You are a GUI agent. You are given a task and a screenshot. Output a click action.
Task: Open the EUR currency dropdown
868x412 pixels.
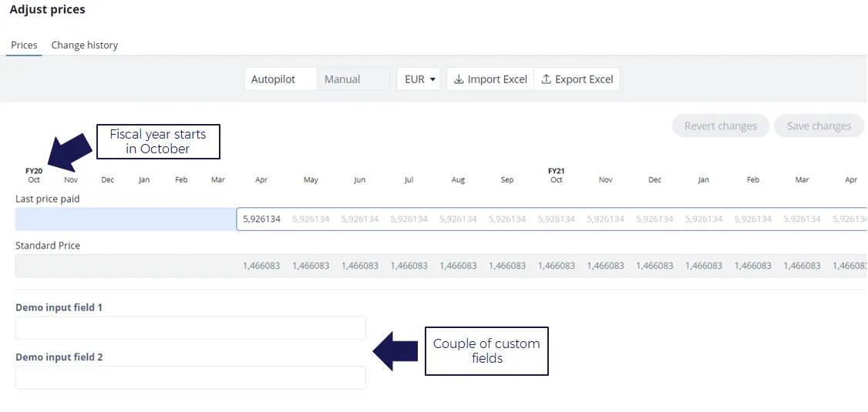[419, 79]
